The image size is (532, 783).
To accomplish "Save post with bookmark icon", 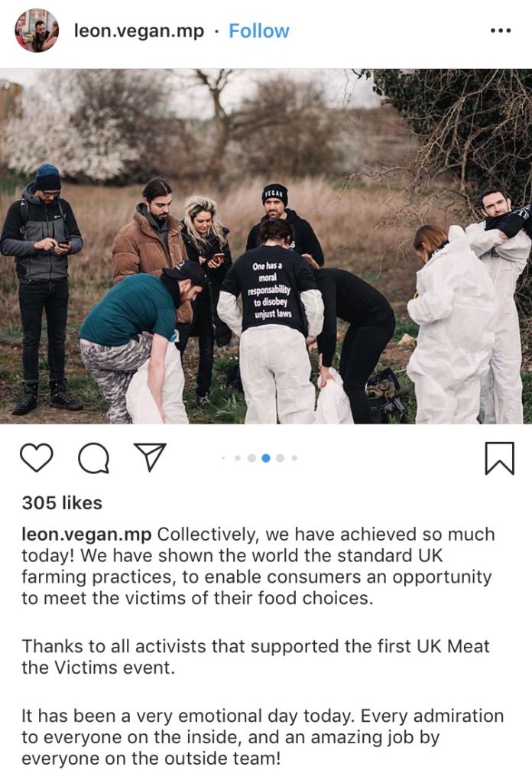I will coord(500,458).
